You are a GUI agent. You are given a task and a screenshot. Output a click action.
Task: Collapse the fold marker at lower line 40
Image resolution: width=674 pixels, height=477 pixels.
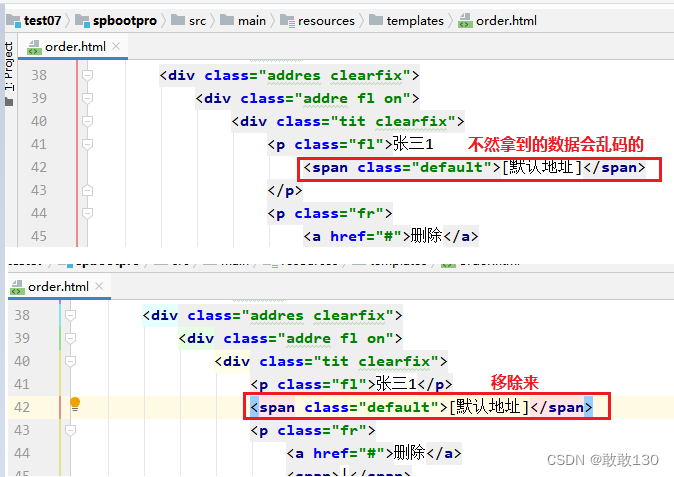click(x=70, y=361)
